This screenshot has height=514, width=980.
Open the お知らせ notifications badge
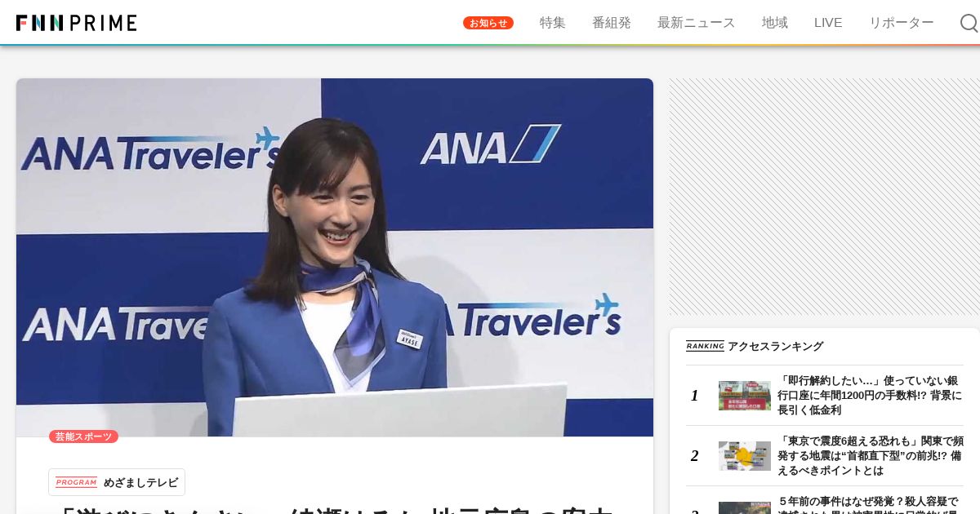(488, 23)
